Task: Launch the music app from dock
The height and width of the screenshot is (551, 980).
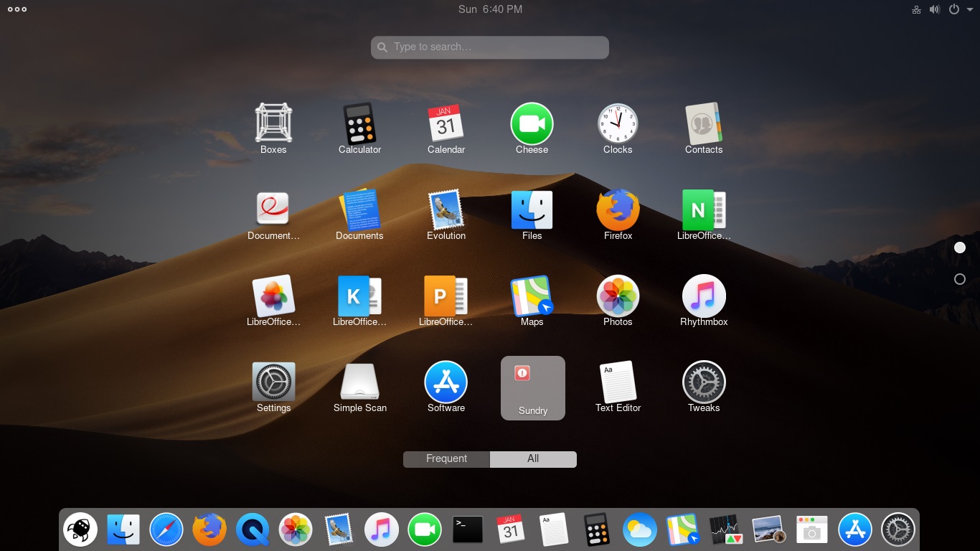Action: 382,531
